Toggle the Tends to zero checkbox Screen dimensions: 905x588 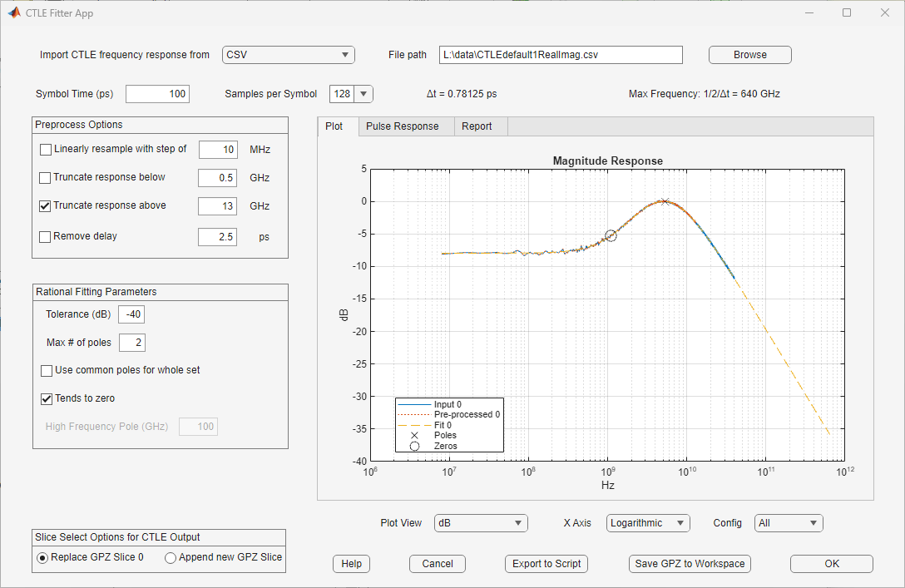pyautogui.click(x=47, y=398)
